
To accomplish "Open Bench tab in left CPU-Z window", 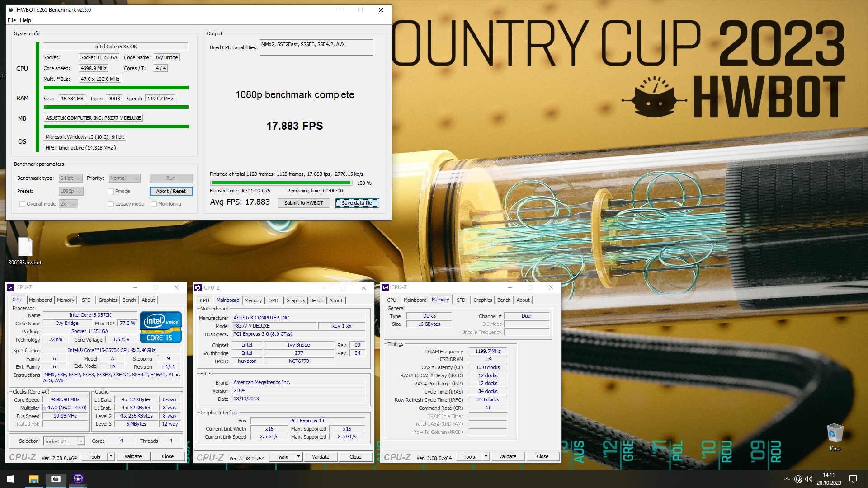I will (129, 300).
